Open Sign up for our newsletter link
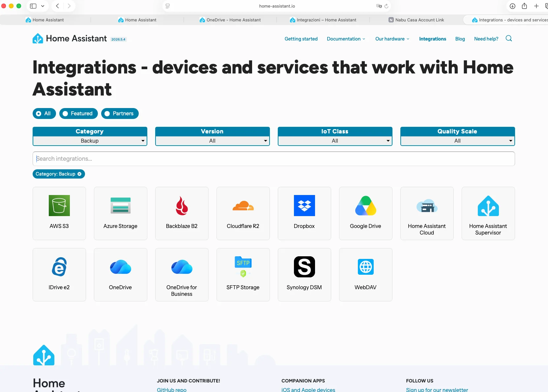The image size is (548, 392). coord(437,390)
